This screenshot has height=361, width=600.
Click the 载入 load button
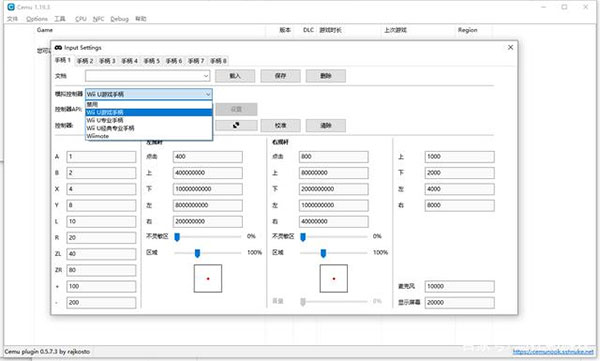pyautogui.click(x=235, y=76)
